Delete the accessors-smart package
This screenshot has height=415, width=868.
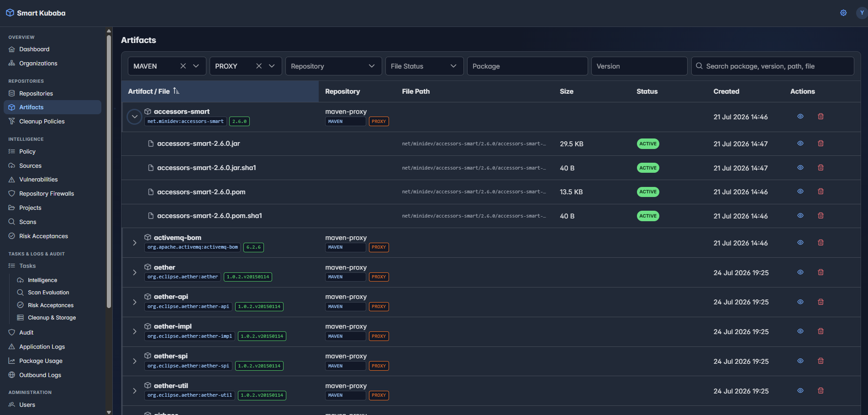point(821,117)
